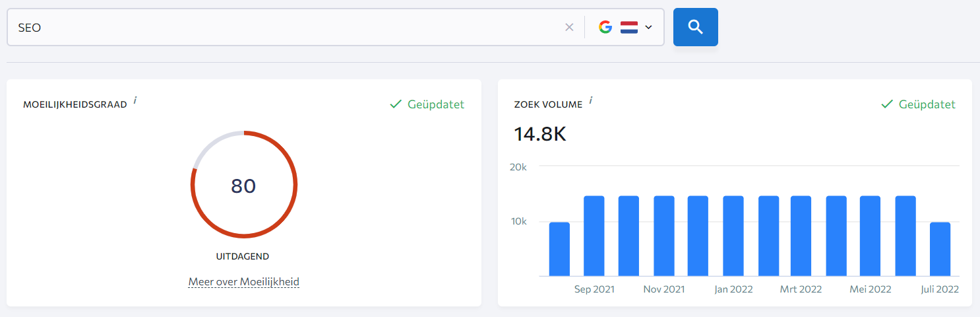Select the Juli 2022 chart bar

(940, 249)
